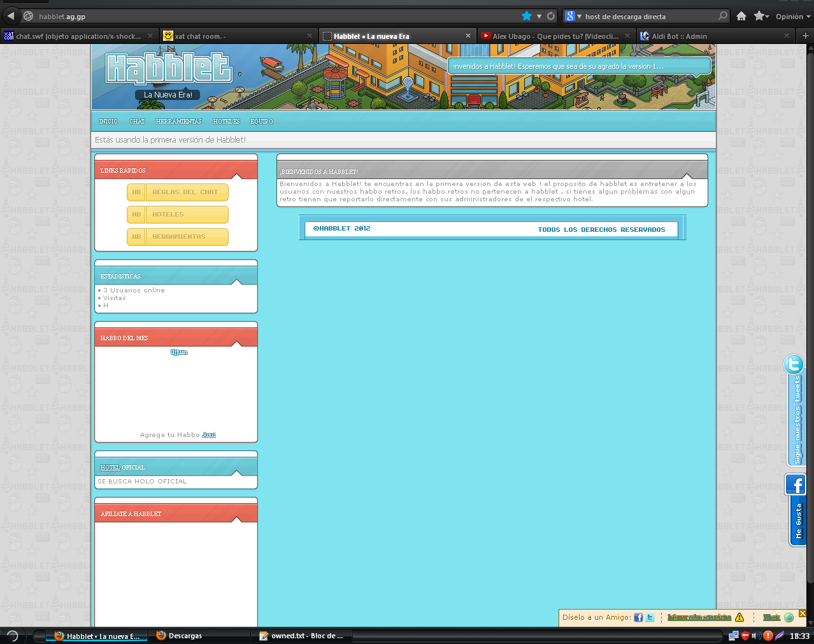Image resolution: width=814 pixels, height=644 pixels.
Task: Click 'Sigue nuestros tweets' side tab
Action: [x=797, y=420]
